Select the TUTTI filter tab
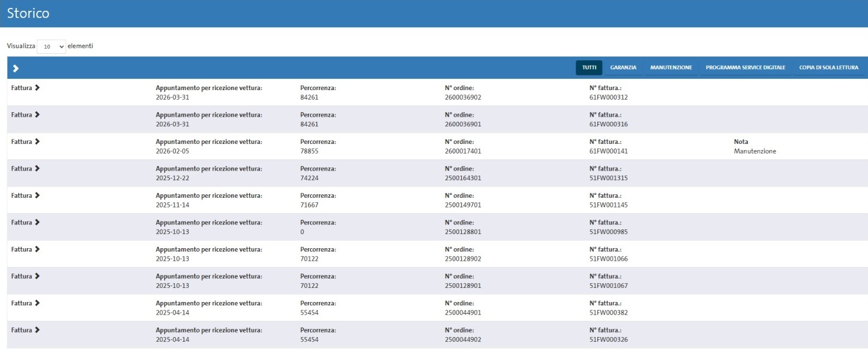This screenshot has width=868, height=353. (x=589, y=67)
